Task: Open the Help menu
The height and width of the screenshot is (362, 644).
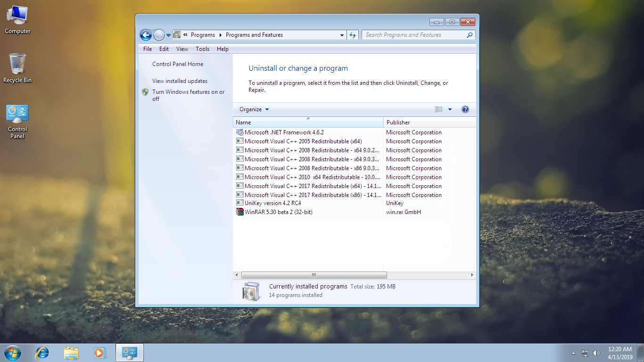Action: (x=223, y=49)
